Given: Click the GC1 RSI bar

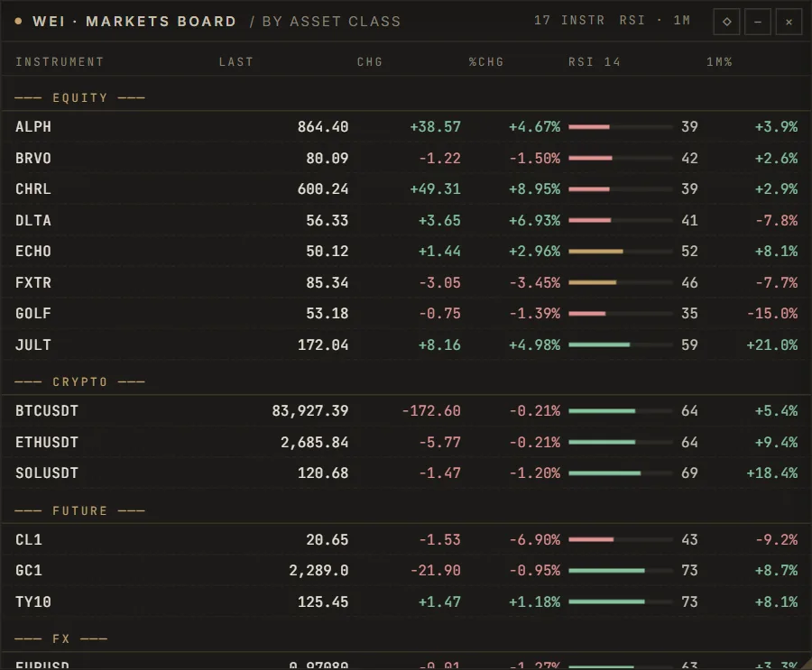Looking at the screenshot, I should pos(621,571).
